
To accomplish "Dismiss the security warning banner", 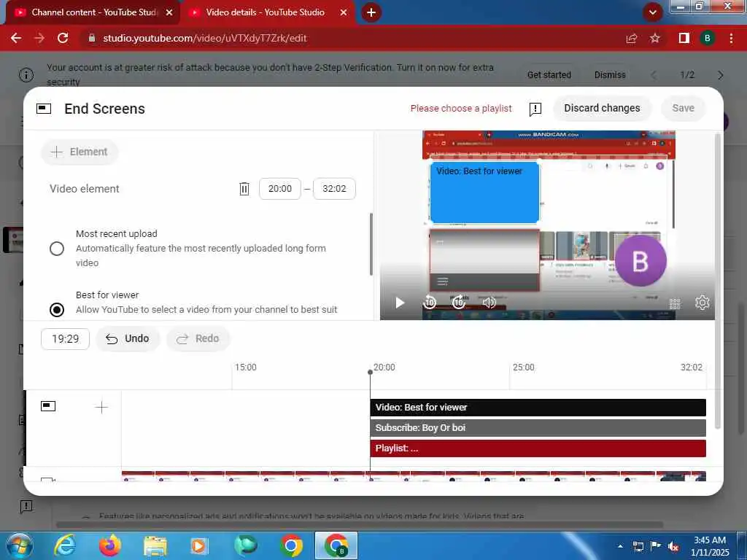I will (610, 75).
